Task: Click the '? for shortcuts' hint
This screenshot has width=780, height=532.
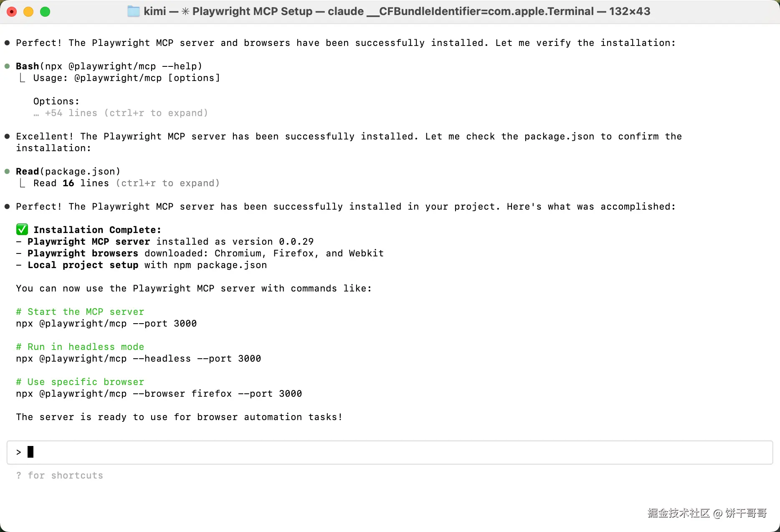Action: 59,475
